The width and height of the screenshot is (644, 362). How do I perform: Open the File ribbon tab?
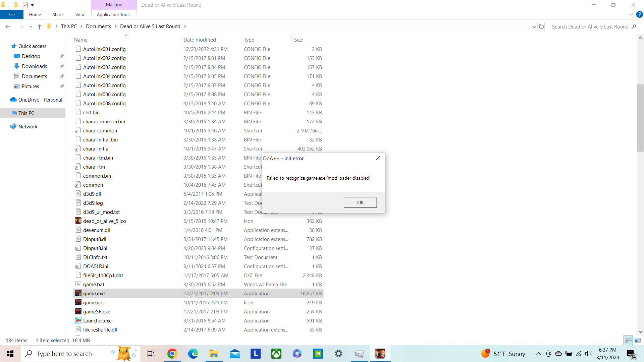click(x=11, y=14)
